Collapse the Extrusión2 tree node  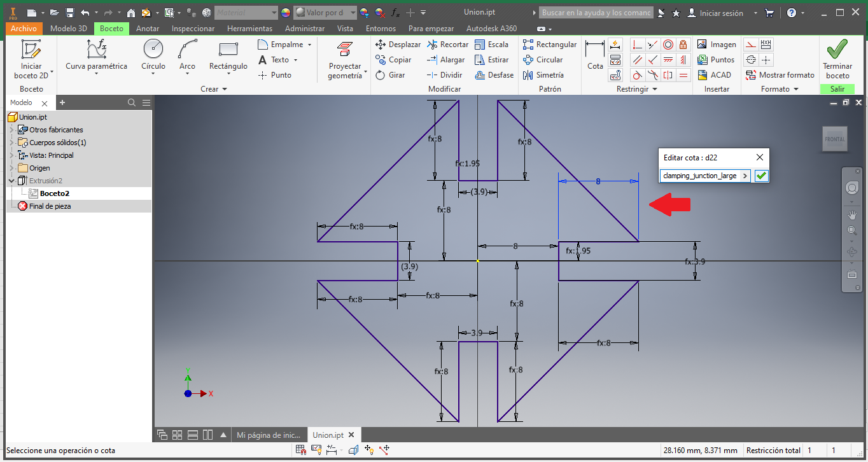coord(11,181)
